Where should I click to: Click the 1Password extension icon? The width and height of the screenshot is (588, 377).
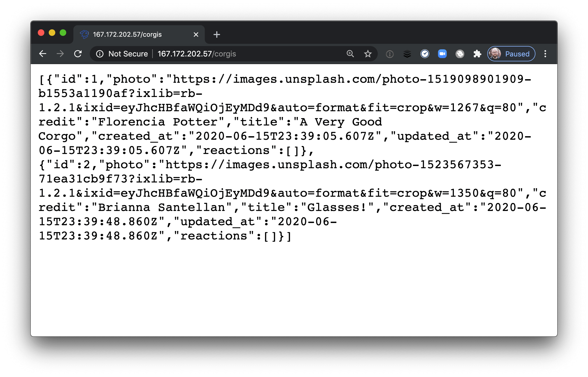point(390,54)
